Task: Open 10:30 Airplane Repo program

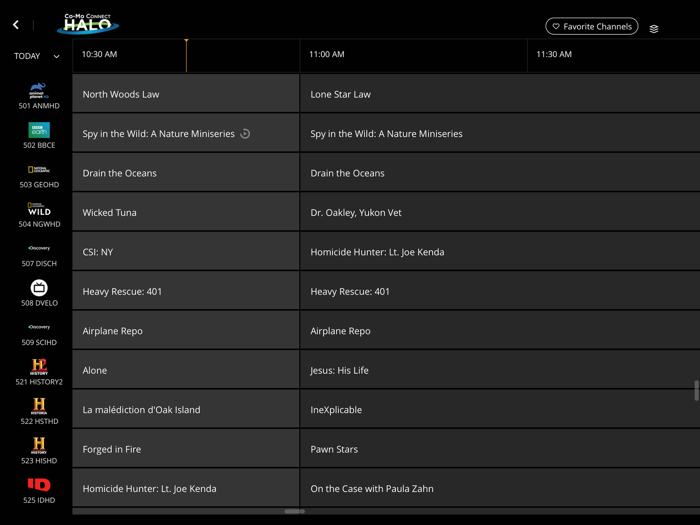Action: click(186, 330)
